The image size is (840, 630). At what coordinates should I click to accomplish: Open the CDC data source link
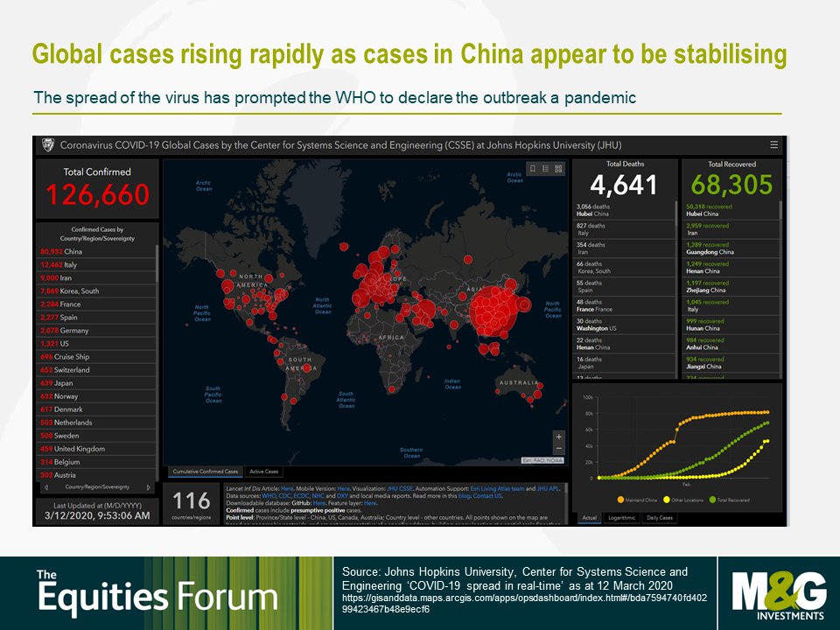tap(284, 496)
